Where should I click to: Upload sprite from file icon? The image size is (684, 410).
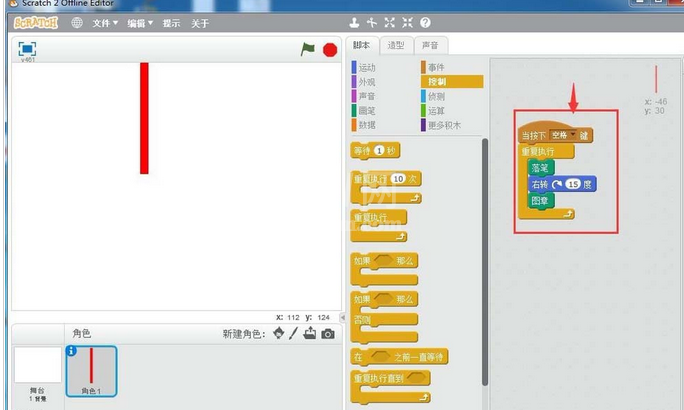(310, 334)
